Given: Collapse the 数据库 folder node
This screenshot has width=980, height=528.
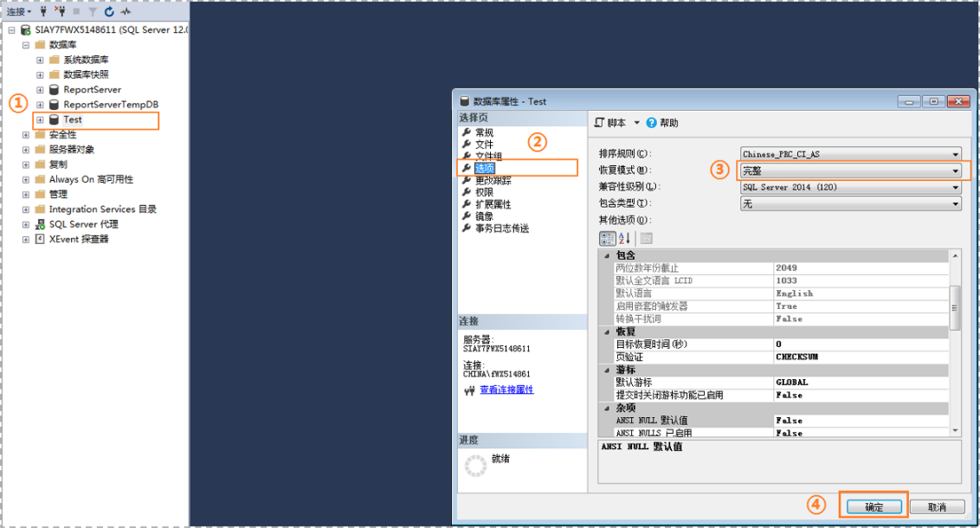Looking at the screenshot, I should [26, 44].
